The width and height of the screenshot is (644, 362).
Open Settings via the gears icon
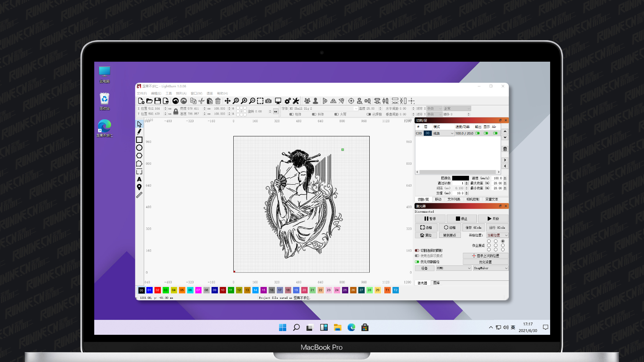pos(288,101)
